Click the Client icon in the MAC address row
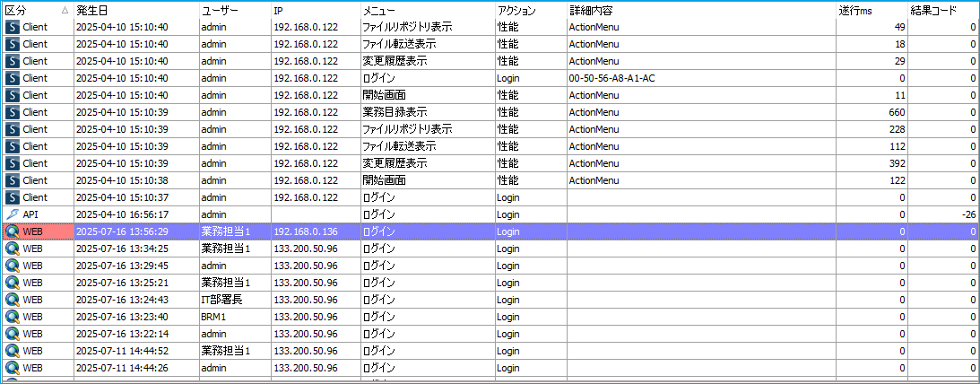Image resolution: width=980 pixels, height=384 pixels. [12, 78]
